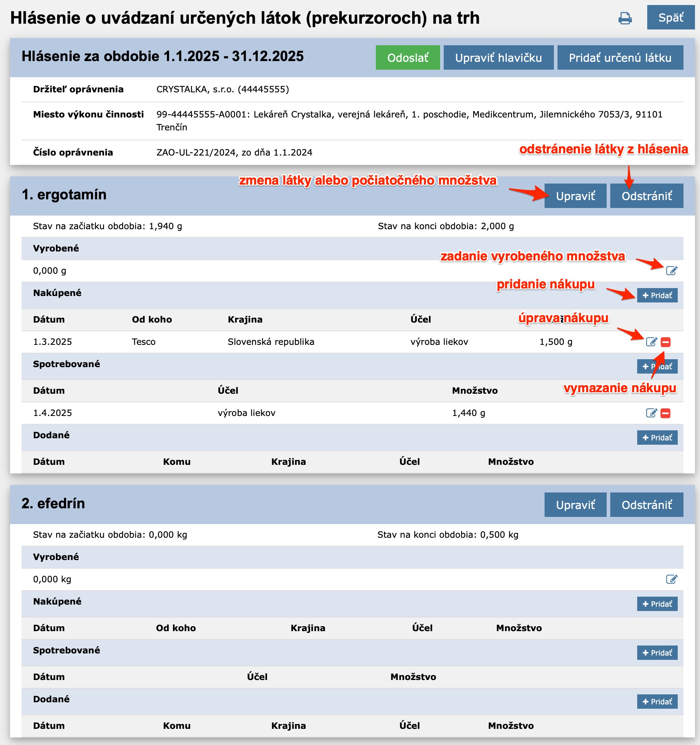The image size is (700, 745).
Task: Edit ergotamín produced quantity pencil icon
Action: tap(672, 270)
